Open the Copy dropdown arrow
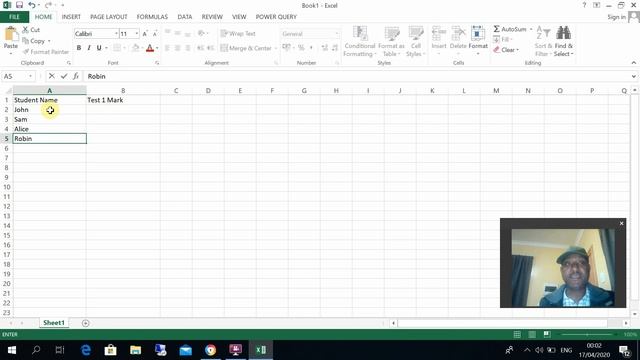 [49, 41]
